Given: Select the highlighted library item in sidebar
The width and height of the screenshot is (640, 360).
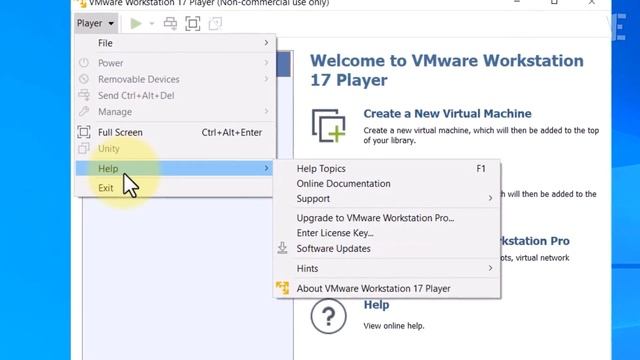Looking at the screenshot, I should click(284, 64).
